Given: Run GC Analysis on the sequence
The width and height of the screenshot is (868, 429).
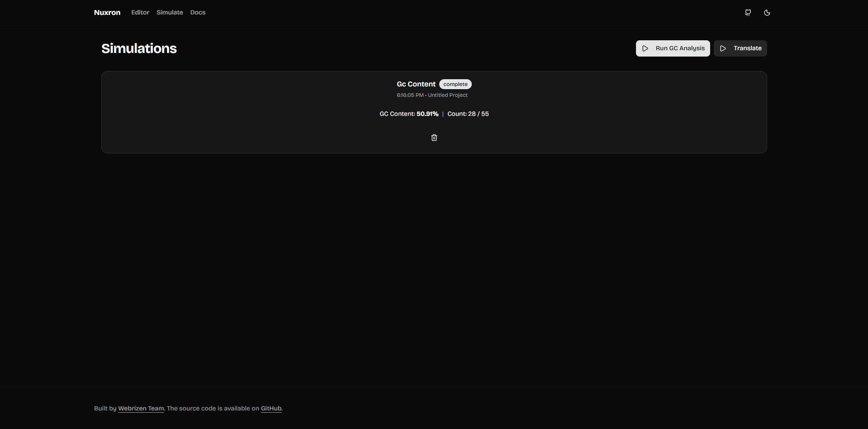Looking at the screenshot, I should pyautogui.click(x=673, y=48).
